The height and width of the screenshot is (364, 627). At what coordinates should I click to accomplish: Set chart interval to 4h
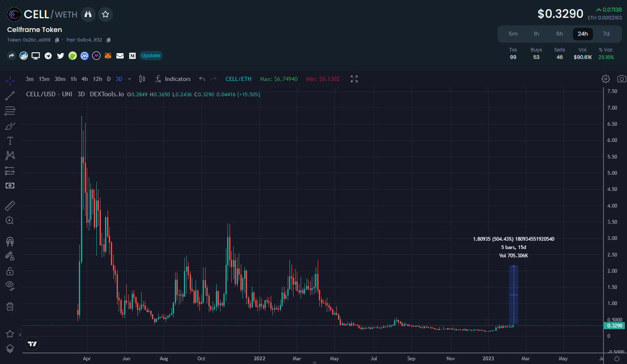click(x=85, y=79)
